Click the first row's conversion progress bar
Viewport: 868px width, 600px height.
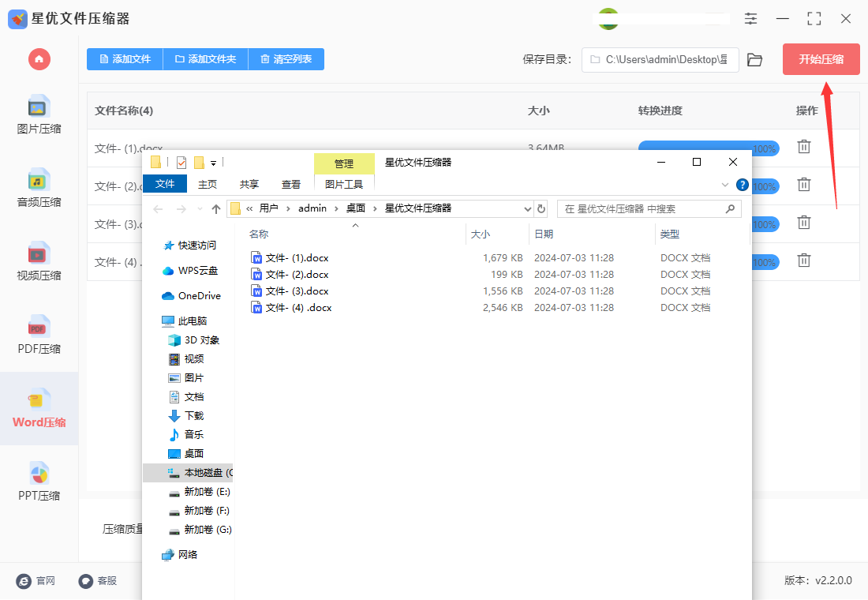[709, 148]
